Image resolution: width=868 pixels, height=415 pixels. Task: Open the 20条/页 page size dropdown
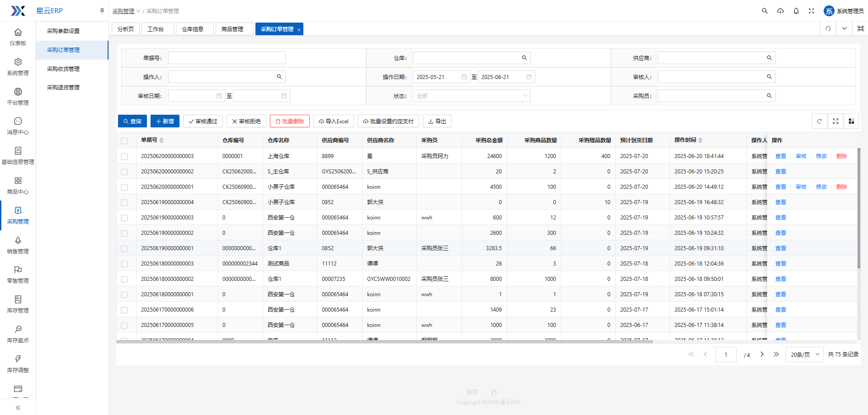point(805,354)
